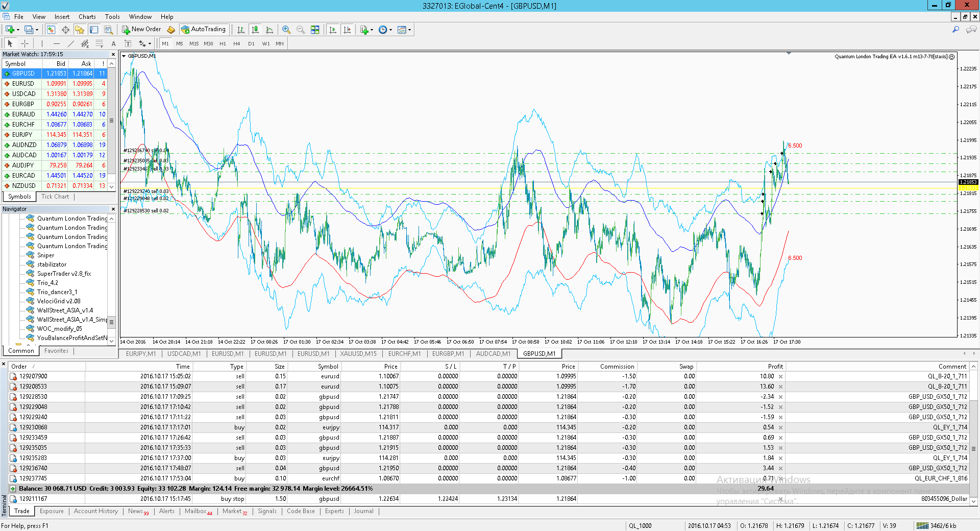This screenshot has height=531, width=980.
Task: Open the Indicators list dropdown
Action: 372,30
